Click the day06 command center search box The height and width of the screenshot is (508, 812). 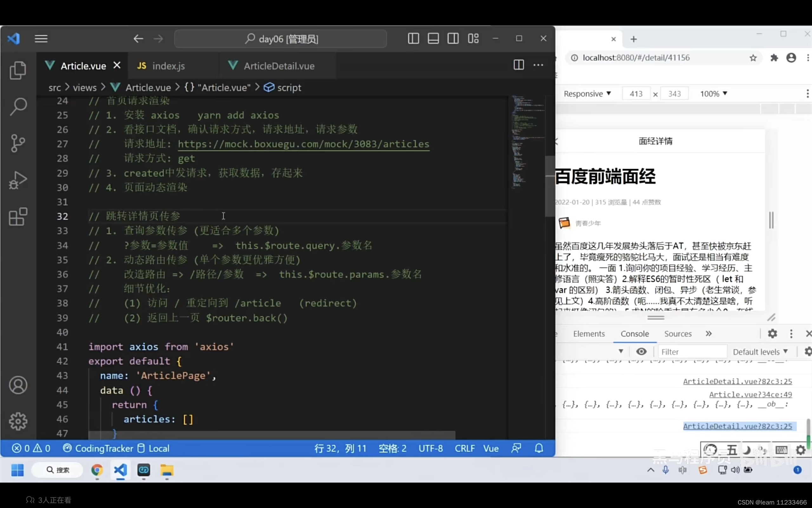pyautogui.click(x=280, y=39)
